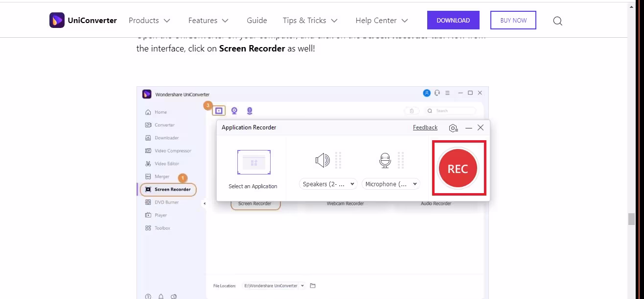
Task: Open the Speakers device dropdown
Action: coord(328,184)
